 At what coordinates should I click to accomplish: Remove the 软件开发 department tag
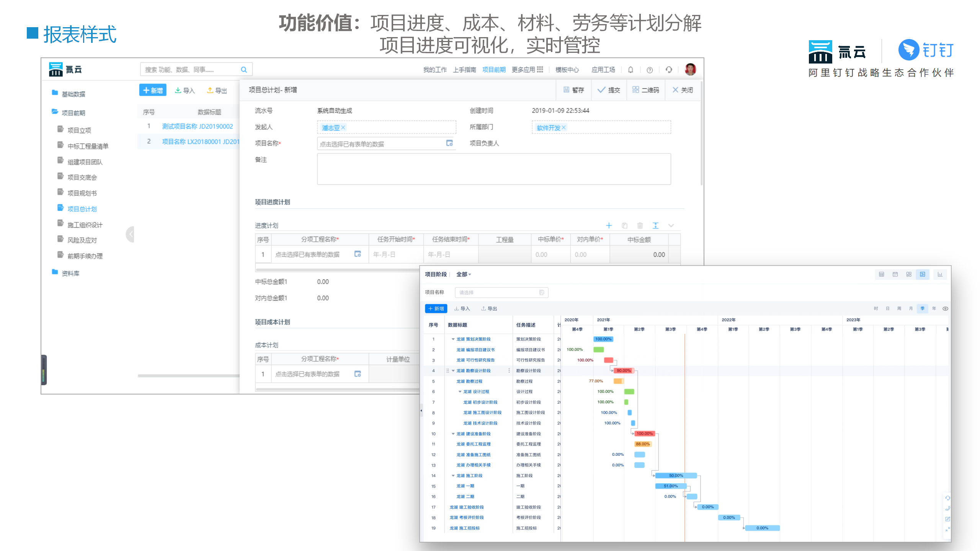click(x=563, y=127)
